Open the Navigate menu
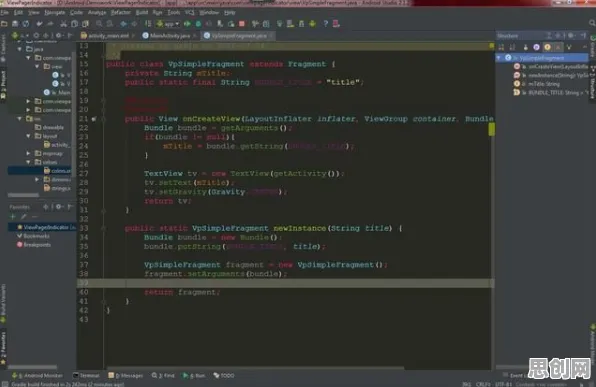596x387 pixels. click(55, 13)
